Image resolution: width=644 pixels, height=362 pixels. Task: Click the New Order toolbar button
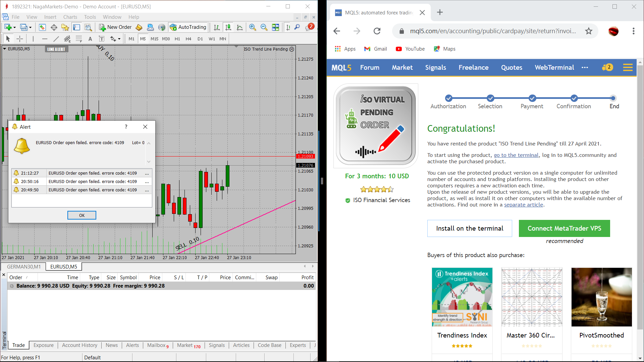pos(116,27)
